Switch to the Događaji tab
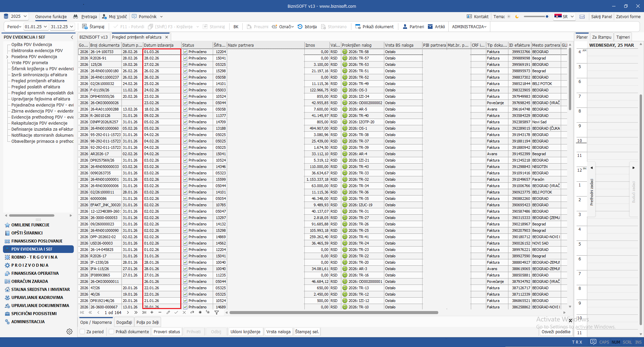644x347 pixels. point(124,322)
